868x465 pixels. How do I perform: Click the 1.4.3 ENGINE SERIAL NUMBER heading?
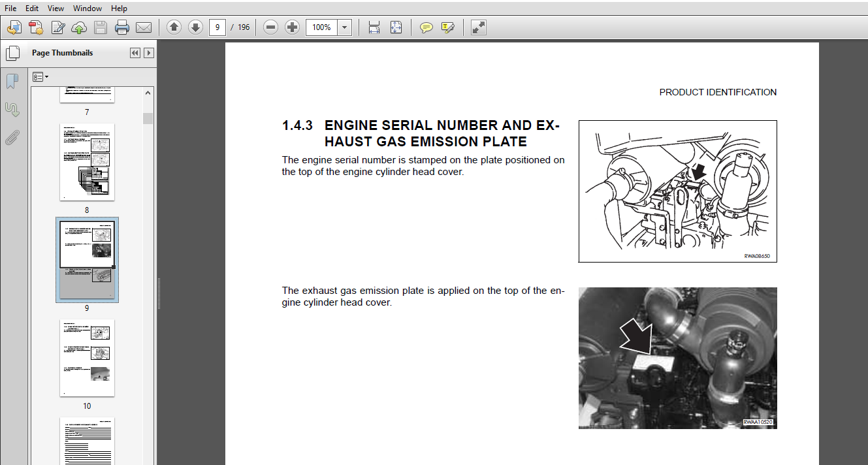421,133
